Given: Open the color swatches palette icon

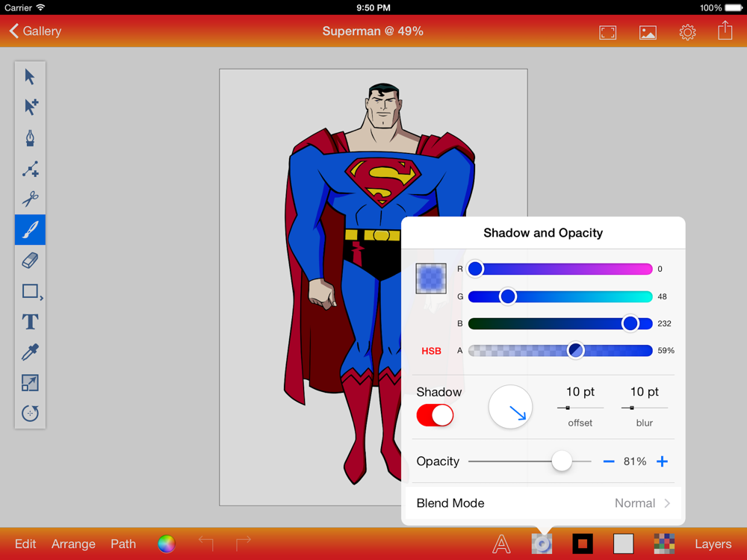Looking at the screenshot, I should (x=664, y=544).
